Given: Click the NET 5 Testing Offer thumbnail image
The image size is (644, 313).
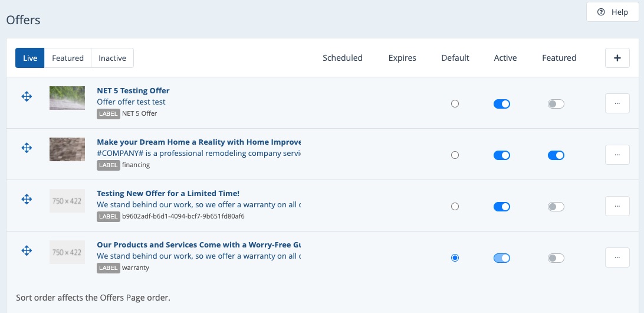Looking at the screenshot, I should coord(67,98).
